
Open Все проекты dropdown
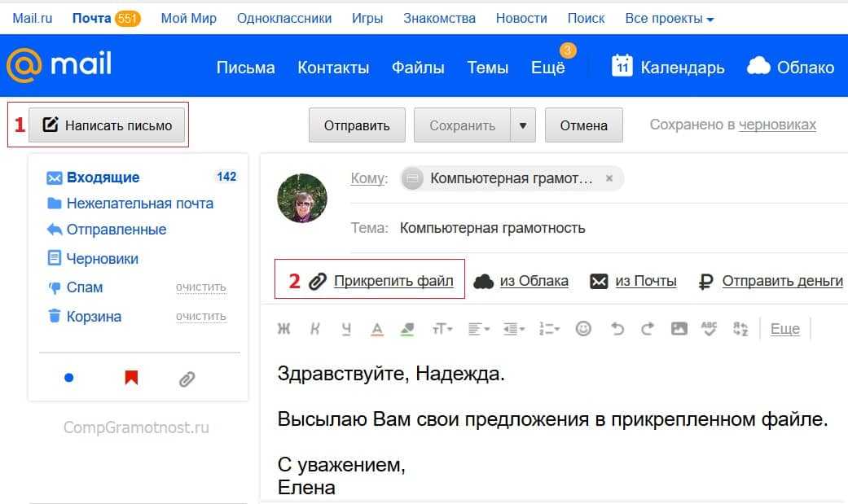tap(670, 19)
